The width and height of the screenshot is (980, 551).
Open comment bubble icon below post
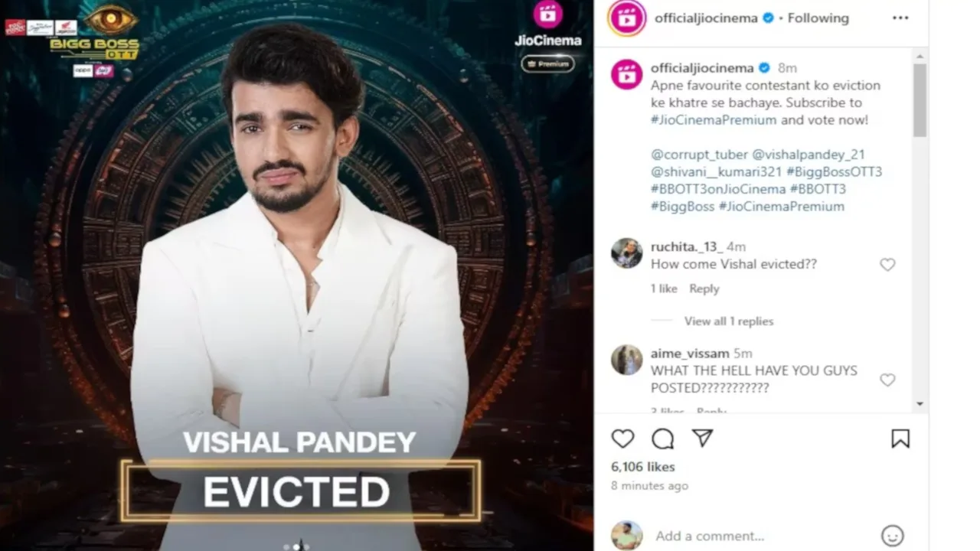pyautogui.click(x=663, y=439)
